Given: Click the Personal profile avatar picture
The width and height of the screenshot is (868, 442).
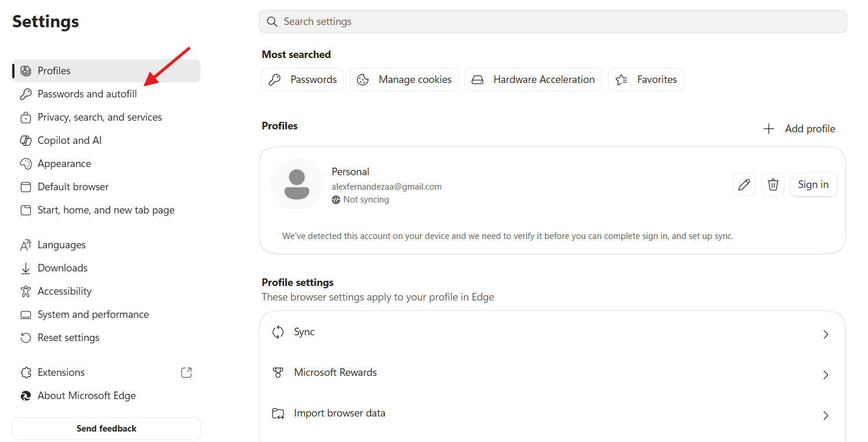Looking at the screenshot, I should point(297,184).
